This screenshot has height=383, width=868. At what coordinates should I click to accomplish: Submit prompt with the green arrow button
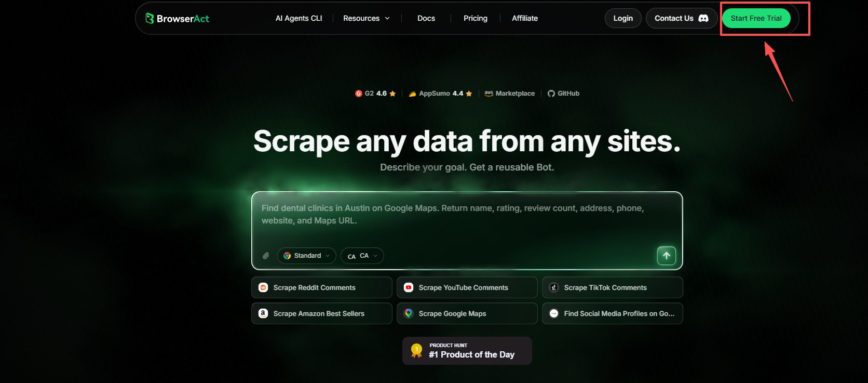667,256
